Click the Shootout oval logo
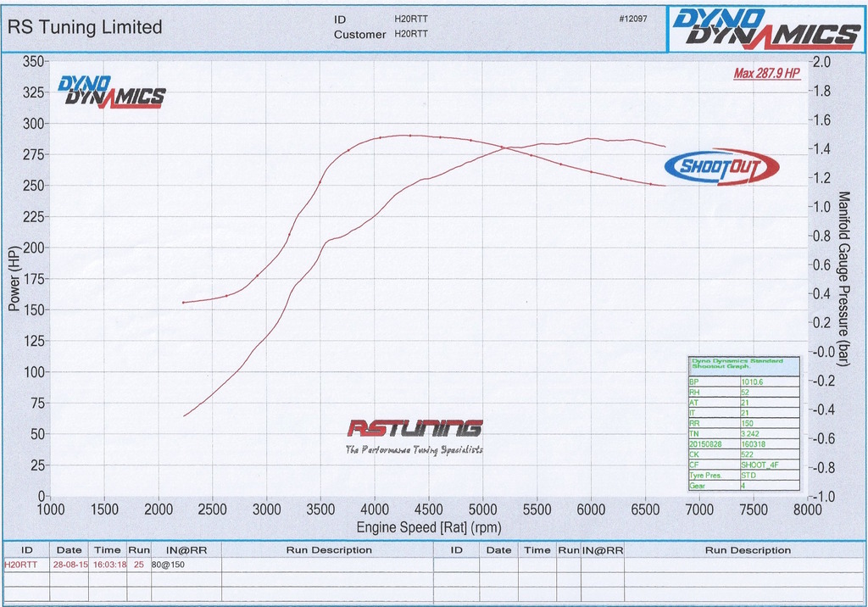Viewport: 868px width, 607px height. 722,166
